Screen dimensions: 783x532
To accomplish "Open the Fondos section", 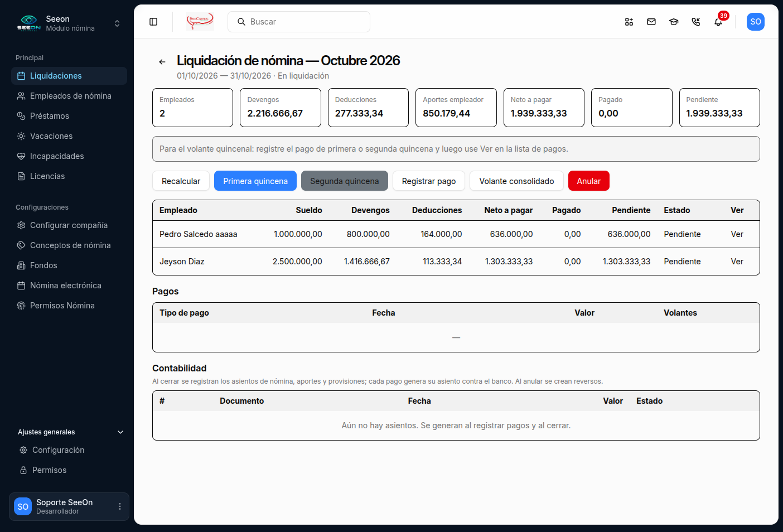I will click(x=69, y=265).
